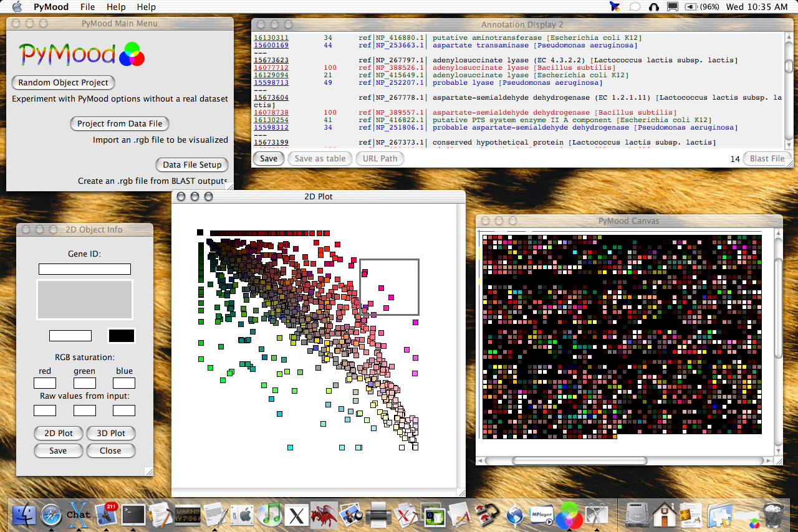798x532 pixels.
Task: Open the Terminal icon in the dock
Action: tap(133, 515)
